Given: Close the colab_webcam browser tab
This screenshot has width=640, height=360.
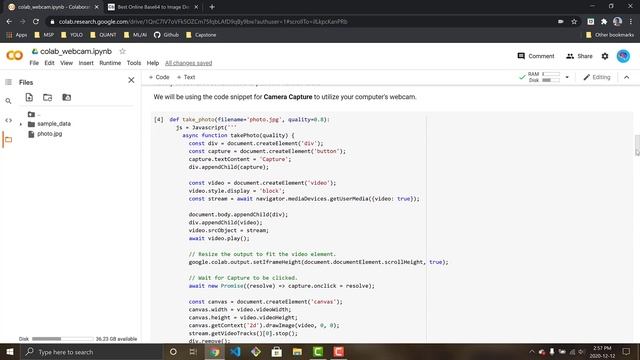Looking at the screenshot, I should pyautogui.click(x=96, y=7).
